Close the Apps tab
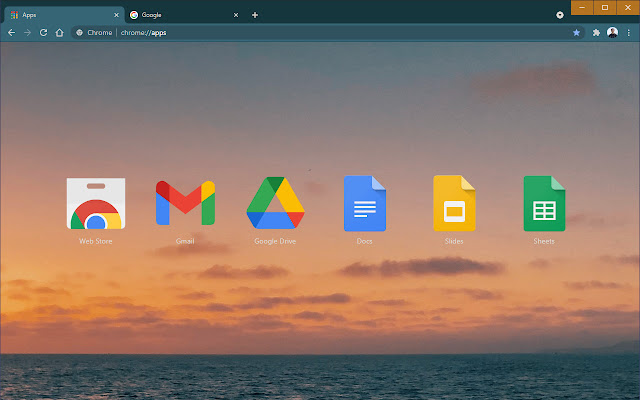Image resolution: width=640 pixels, height=400 pixels. click(116, 15)
